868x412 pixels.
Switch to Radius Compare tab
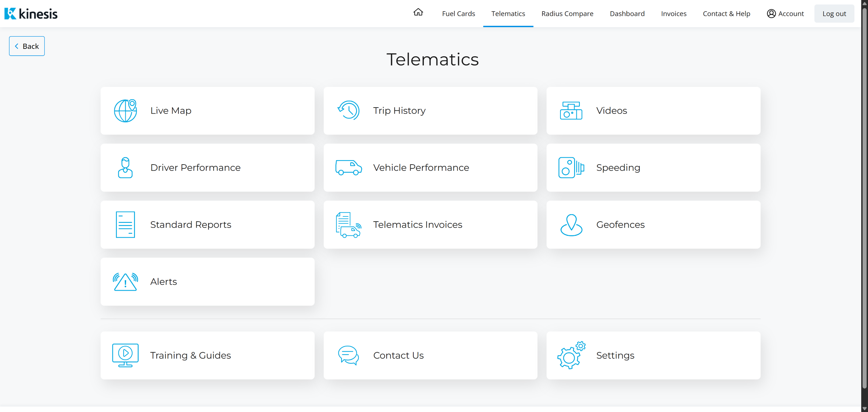pyautogui.click(x=567, y=14)
